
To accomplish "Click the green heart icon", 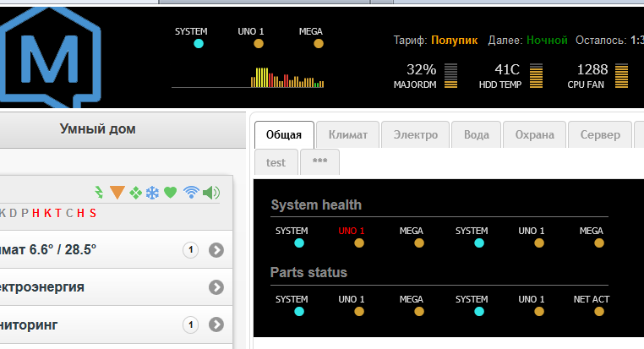I will pos(170,193).
